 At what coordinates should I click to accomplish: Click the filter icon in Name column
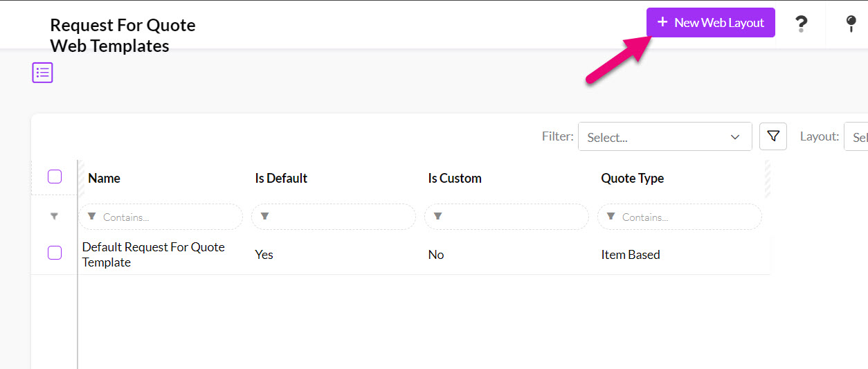(92, 217)
